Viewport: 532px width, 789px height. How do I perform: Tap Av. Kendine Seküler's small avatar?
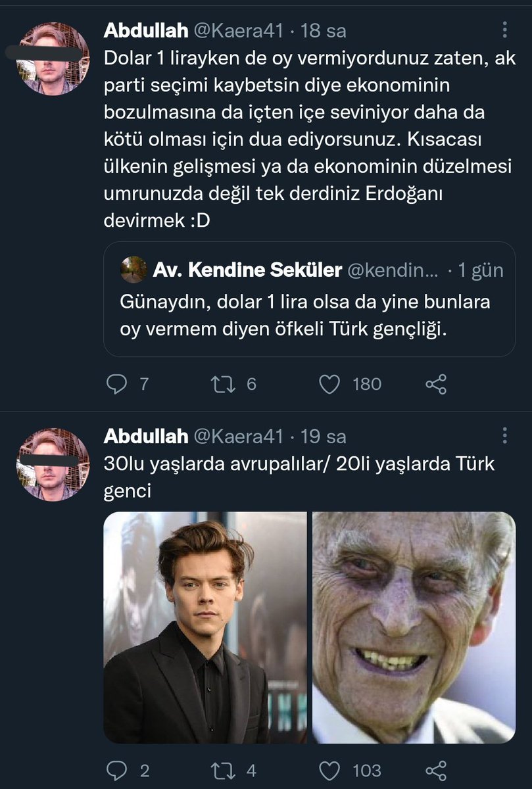coord(133,270)
